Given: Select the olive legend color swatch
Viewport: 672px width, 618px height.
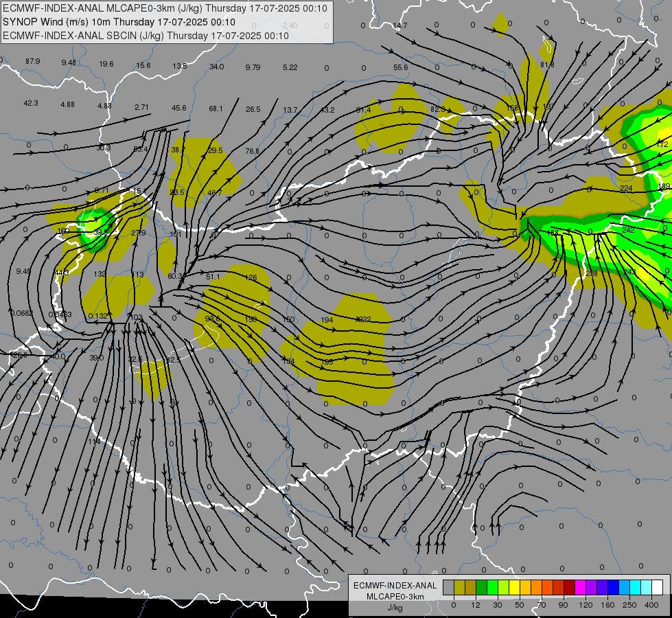Looking at the screenshot, I should (x=459, y=588).
